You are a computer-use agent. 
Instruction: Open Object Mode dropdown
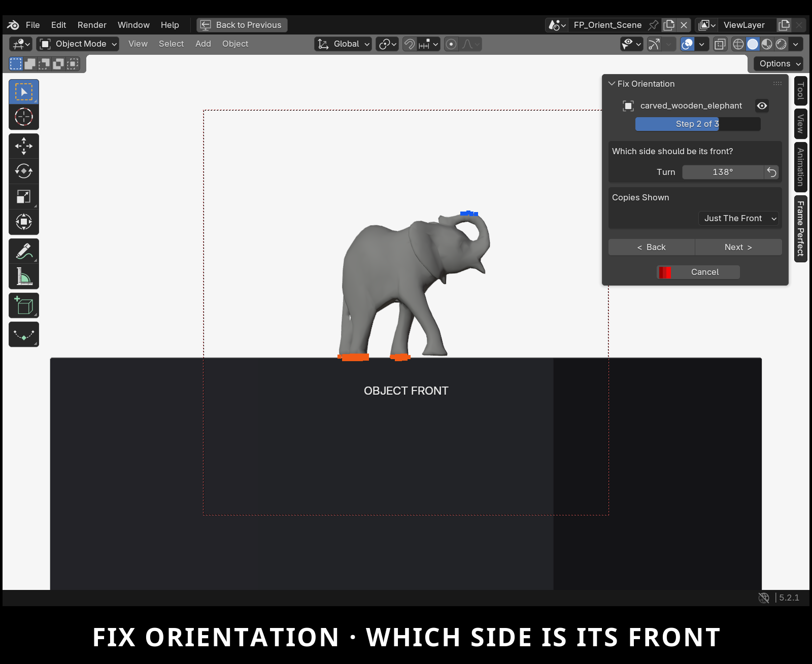point(78,44)
